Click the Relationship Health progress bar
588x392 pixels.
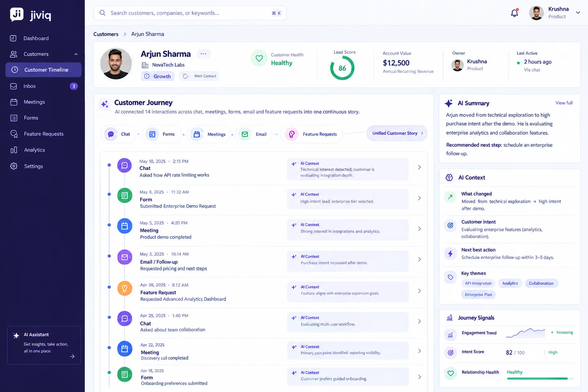540,379
